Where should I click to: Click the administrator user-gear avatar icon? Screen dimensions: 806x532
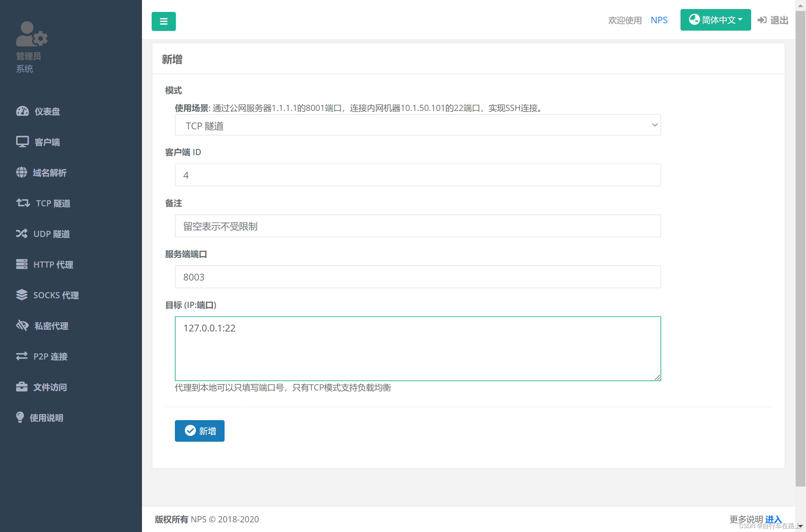(32, 34)
